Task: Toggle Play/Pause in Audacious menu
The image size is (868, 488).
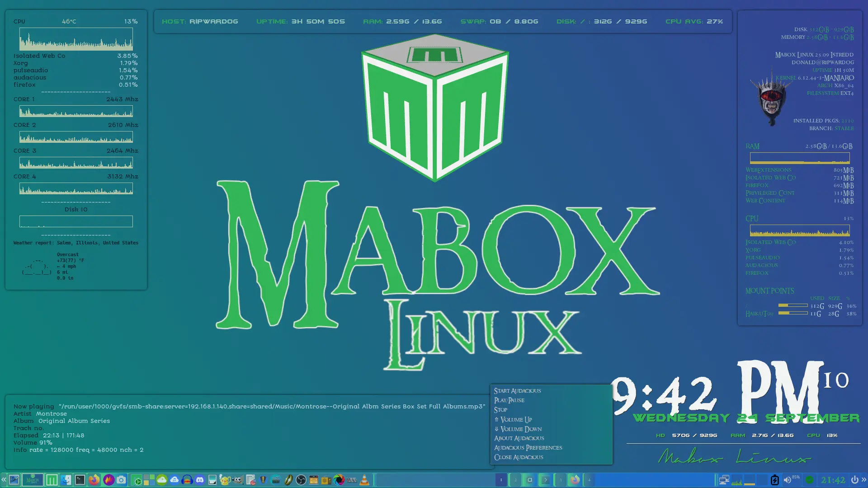Action: 509,400
